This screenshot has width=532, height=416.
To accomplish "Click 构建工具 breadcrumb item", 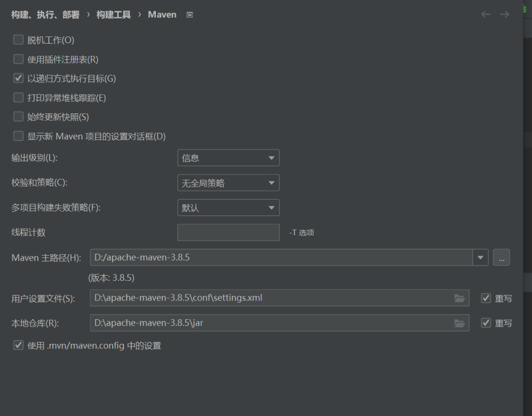I will pos(114,15).
